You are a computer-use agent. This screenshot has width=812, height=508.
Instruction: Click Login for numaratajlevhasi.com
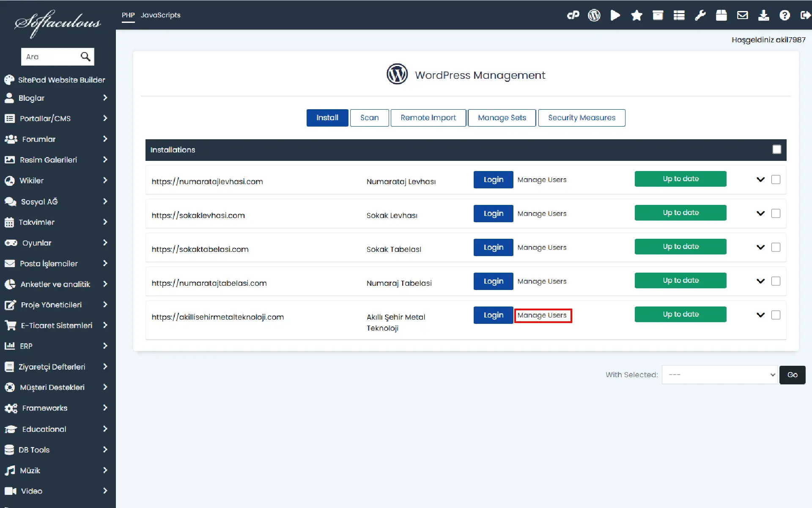[x=493, y=179]
